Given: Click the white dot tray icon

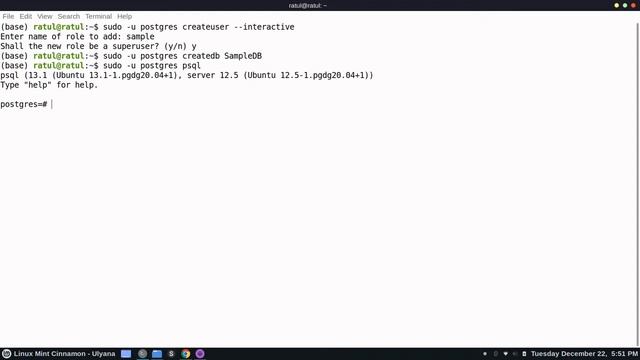Looking at the screenshot, I should coord(485,354).
